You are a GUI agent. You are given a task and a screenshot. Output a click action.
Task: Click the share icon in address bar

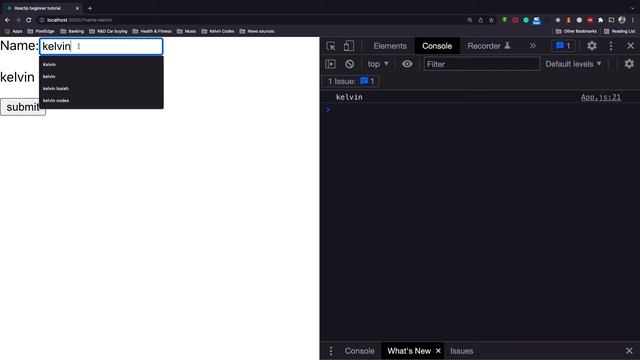click(480, 20)
